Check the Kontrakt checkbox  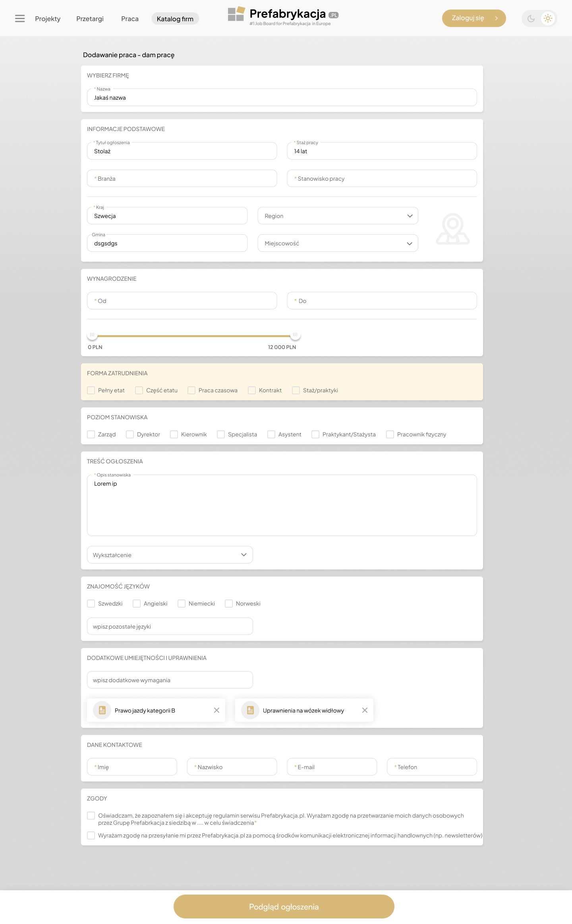coord(252,390)
